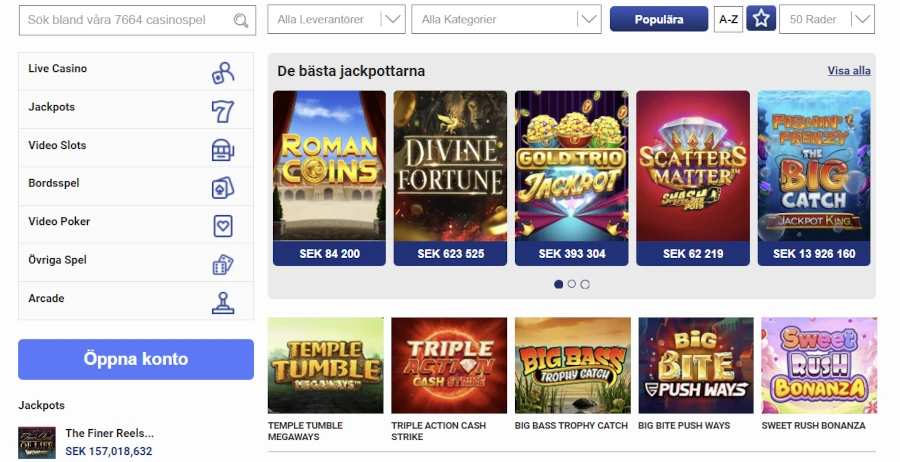Click the BIG BITE PUSH WAYS title text

[x=684, y=426]
